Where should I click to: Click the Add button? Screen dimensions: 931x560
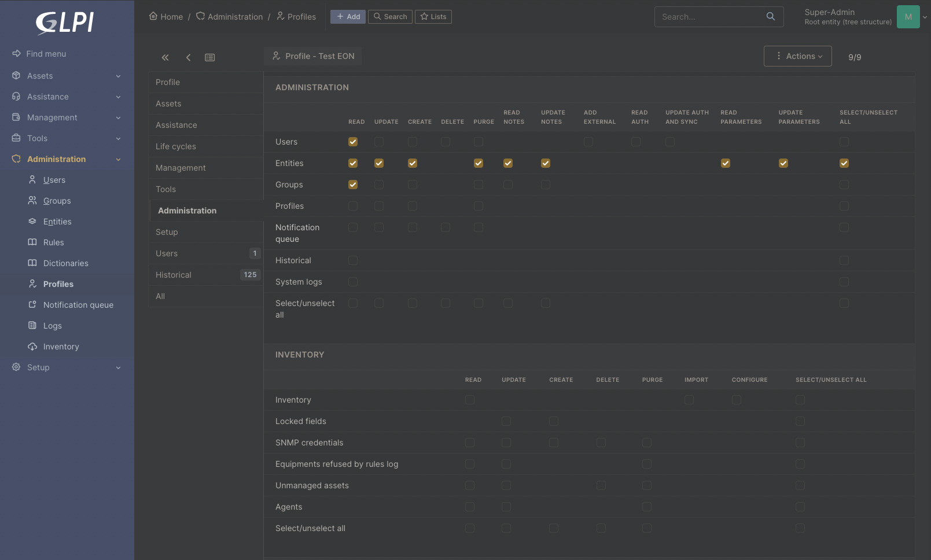(x=348, y=17)
